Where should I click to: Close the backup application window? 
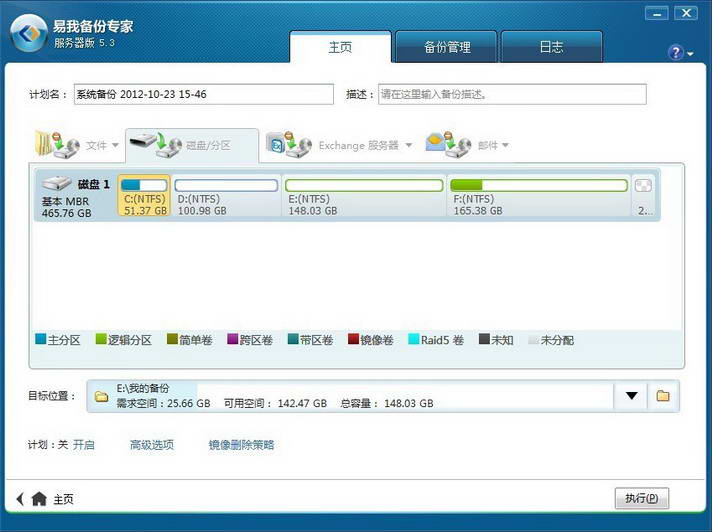(x=686, y=14)
